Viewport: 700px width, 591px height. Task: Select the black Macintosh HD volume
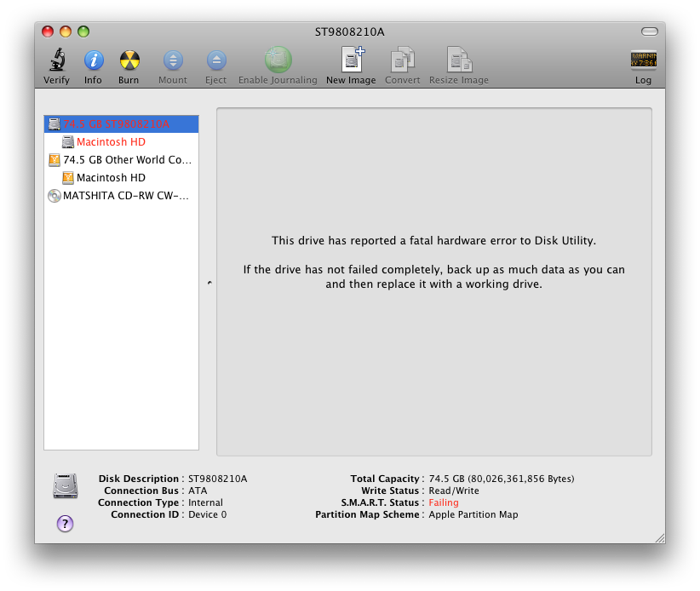point(122,178)
